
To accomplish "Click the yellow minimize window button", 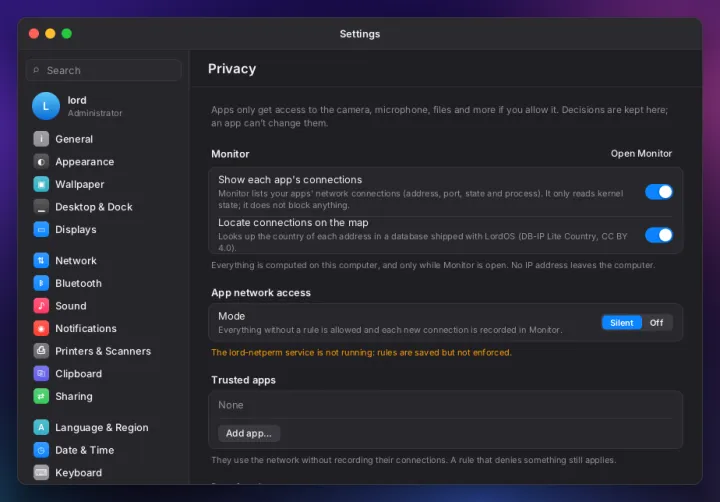I will pos(50,34).
